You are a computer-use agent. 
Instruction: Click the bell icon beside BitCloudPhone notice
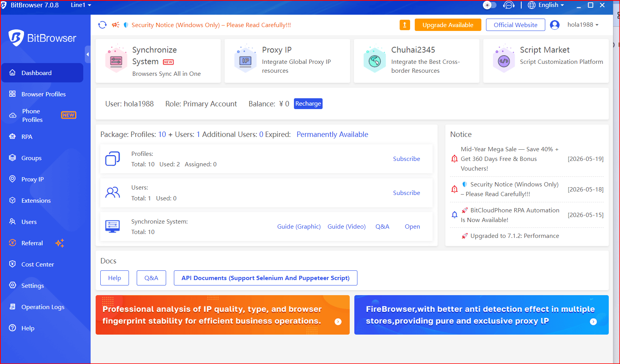pyautogui.click(x=455, y=215)
